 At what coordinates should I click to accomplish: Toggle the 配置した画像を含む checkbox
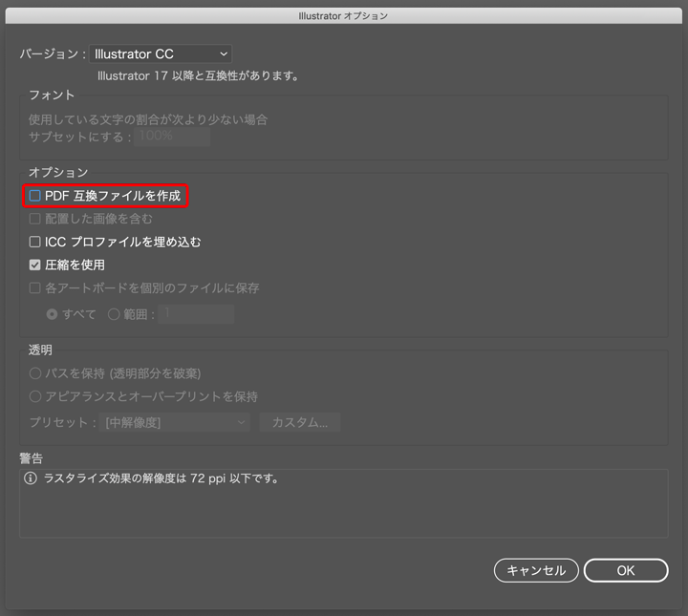coord(34,219)
